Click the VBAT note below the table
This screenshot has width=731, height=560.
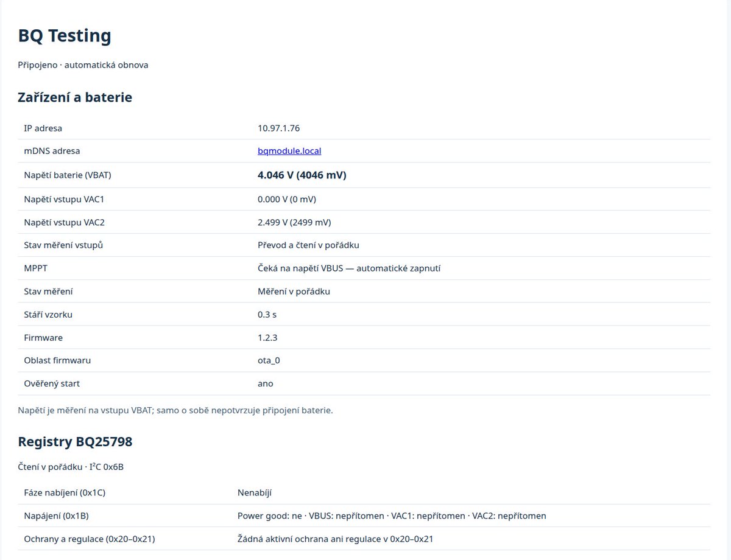coord(175,410)
